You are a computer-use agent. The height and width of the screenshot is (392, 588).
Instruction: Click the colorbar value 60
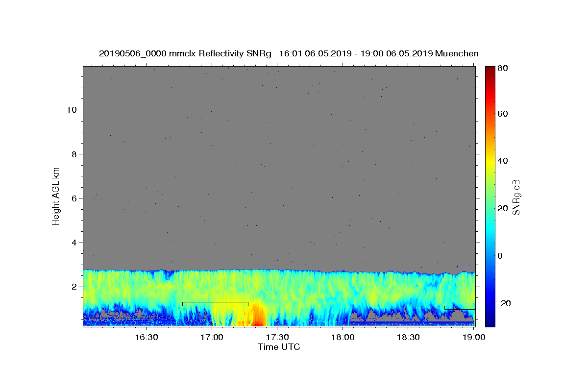pos(503,114)
